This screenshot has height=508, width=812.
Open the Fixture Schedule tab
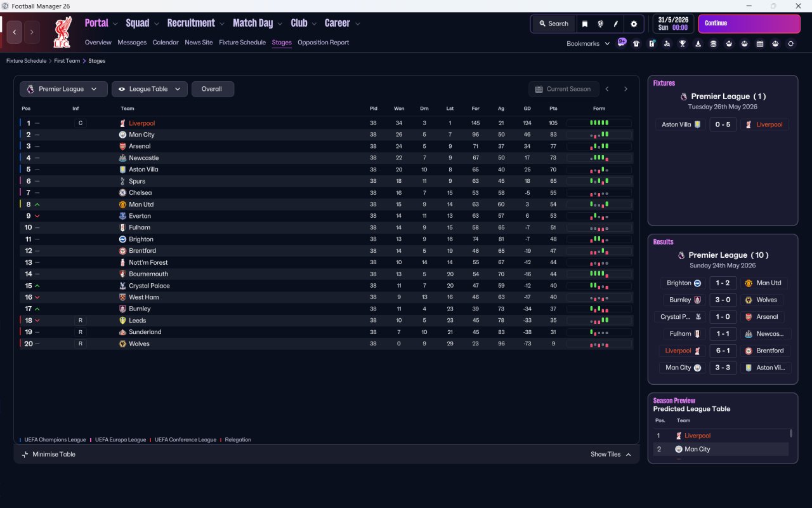click(x=242, y=43)
